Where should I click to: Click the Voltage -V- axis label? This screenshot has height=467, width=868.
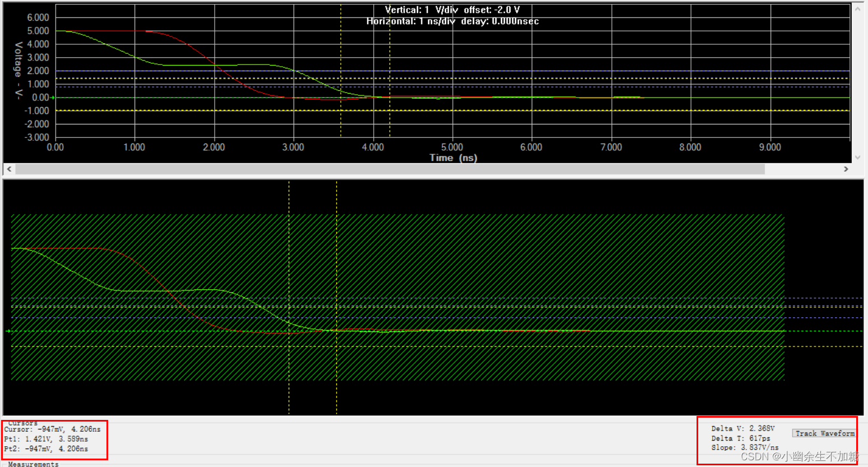click(x=18, y=71)
